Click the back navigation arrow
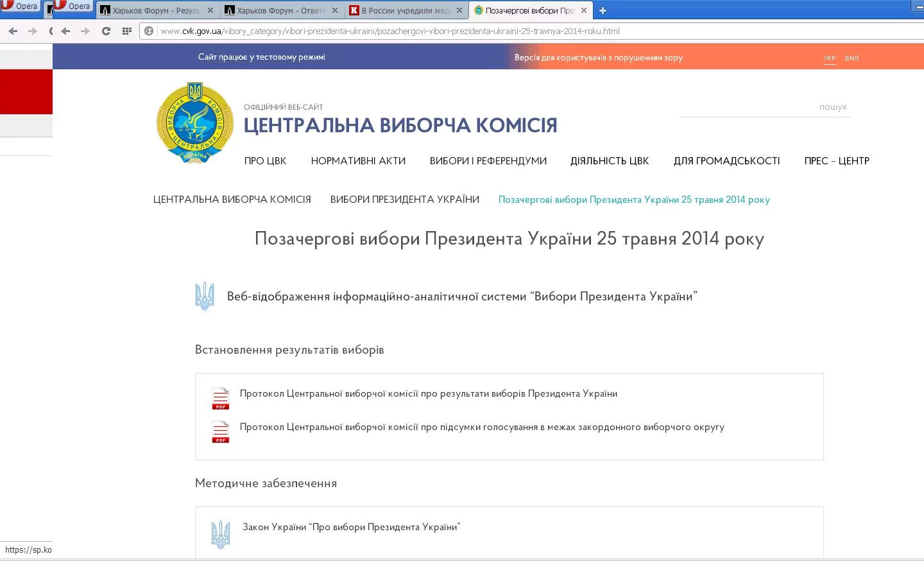This screenshot has height=561, width=924. (x=12, y=30)
